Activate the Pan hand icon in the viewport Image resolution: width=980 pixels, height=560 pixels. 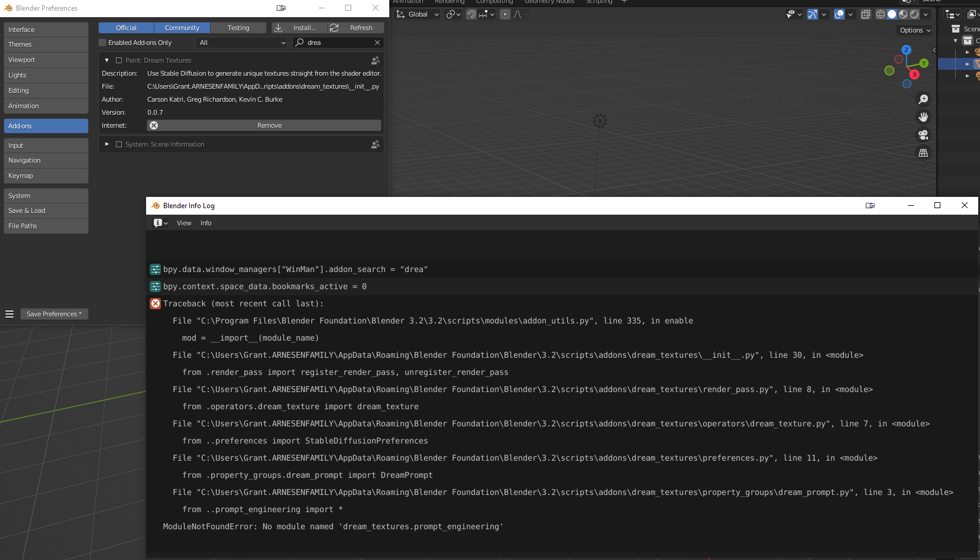[x=923, y=116]
